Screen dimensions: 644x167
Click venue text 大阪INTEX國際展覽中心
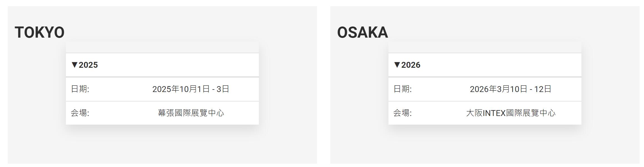(511, 113)
